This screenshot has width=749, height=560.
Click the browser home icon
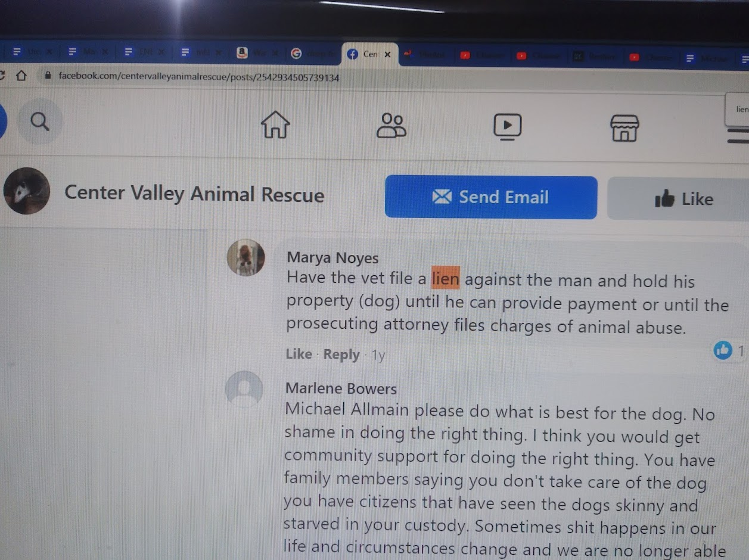[21, 75]
